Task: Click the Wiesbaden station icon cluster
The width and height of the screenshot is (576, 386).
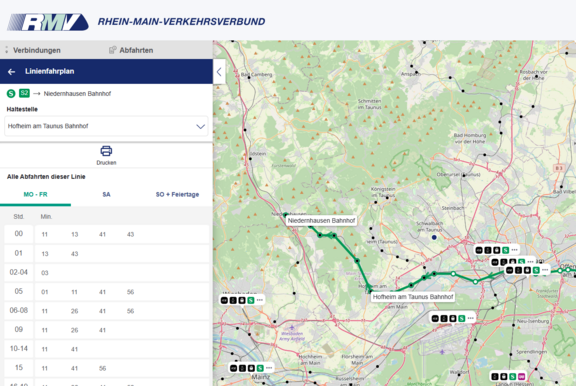Action: tap(242, 300)
